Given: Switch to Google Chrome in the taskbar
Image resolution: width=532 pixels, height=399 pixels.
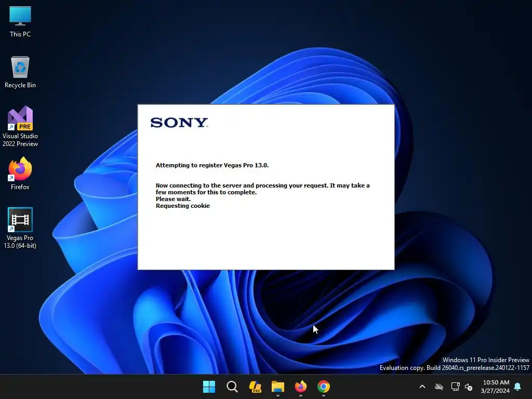Looking at the screenshot, I should coord(323,387).
